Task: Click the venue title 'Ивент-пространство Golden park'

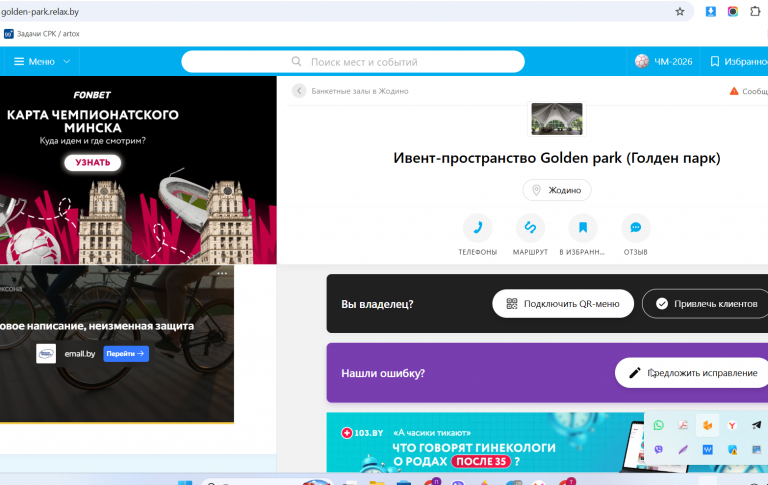Action: click(x=557, y=158)
